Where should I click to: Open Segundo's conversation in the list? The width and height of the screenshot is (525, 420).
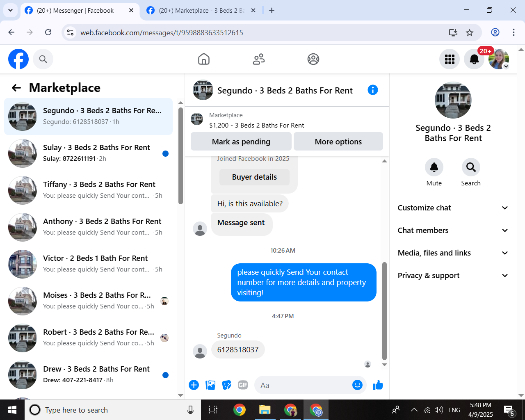click(x=88, y=116)
